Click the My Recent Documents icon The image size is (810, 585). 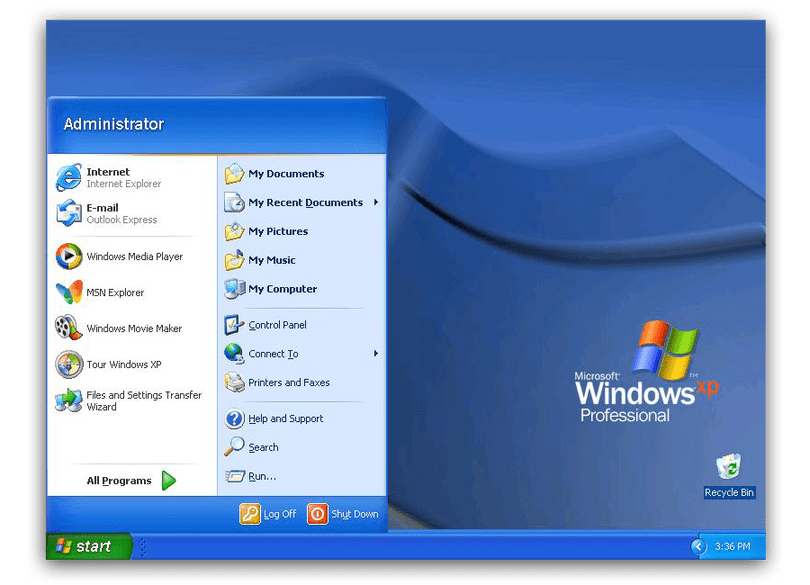tap(235, 202)
